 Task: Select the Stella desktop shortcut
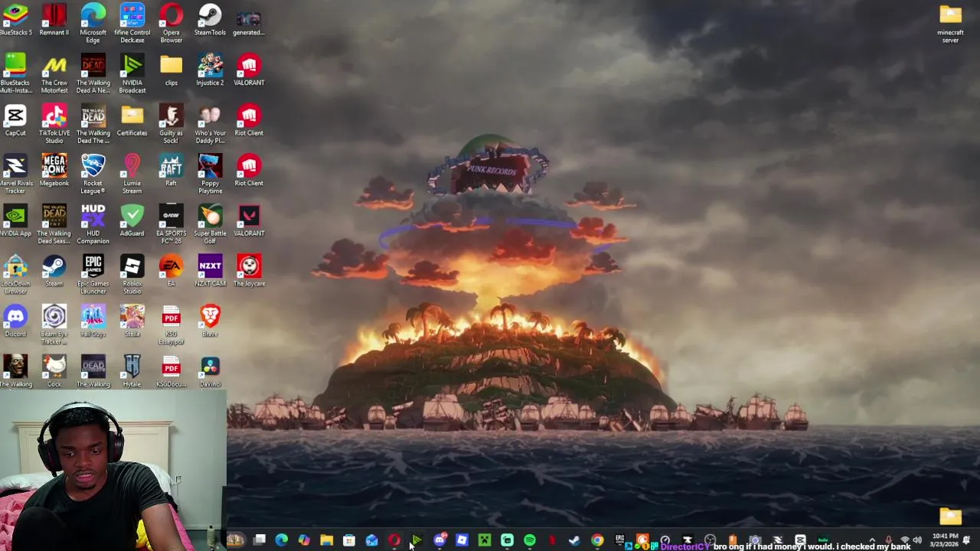point(132,321)
